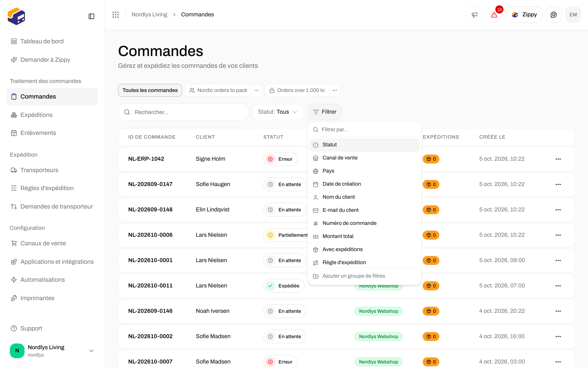The image size is (588, 368).
Task: Click Expédiée status badge for NL-202610-0011
Action: point(284,286)
